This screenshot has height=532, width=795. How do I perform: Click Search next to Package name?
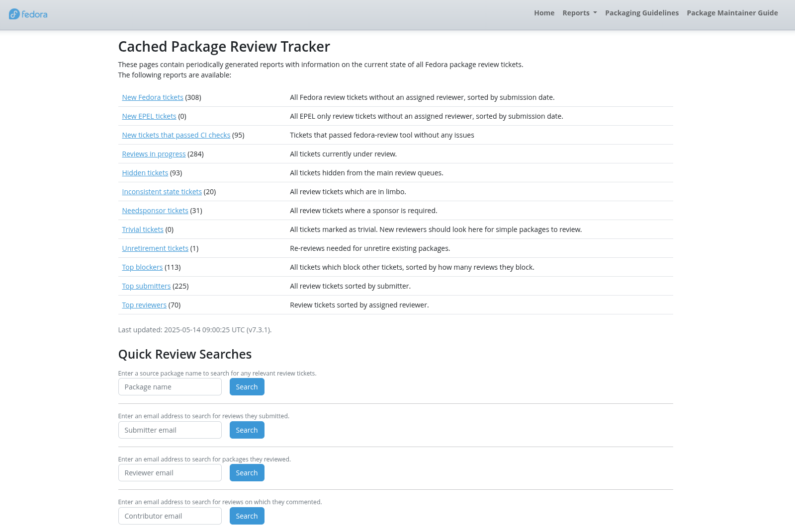click(247, 387)
